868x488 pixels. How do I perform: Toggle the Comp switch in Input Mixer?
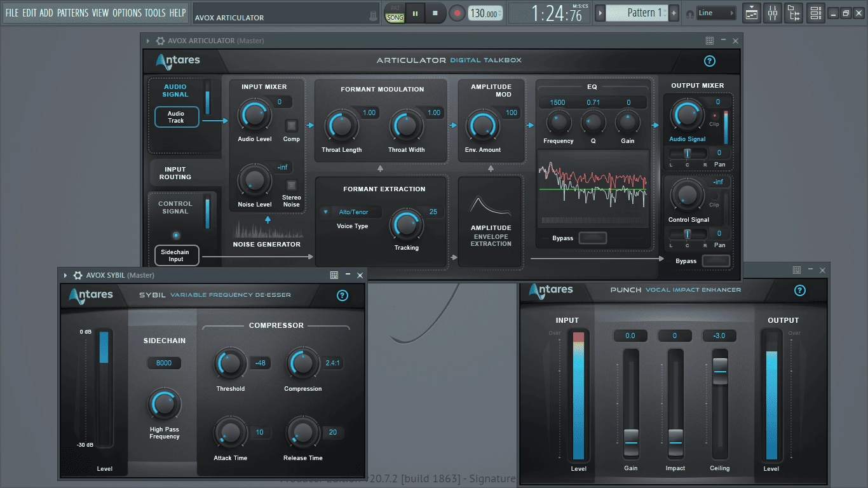pos(291,125)
